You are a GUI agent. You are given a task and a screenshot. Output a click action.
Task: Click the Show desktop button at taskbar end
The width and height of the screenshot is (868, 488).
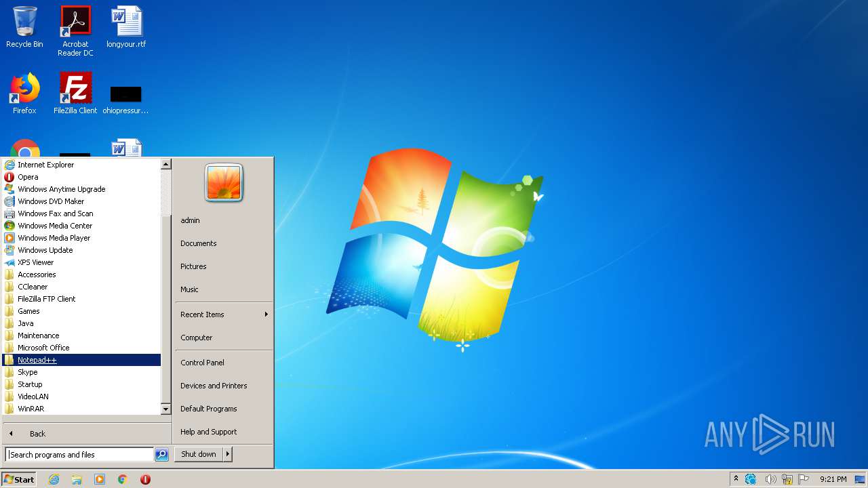860,479
